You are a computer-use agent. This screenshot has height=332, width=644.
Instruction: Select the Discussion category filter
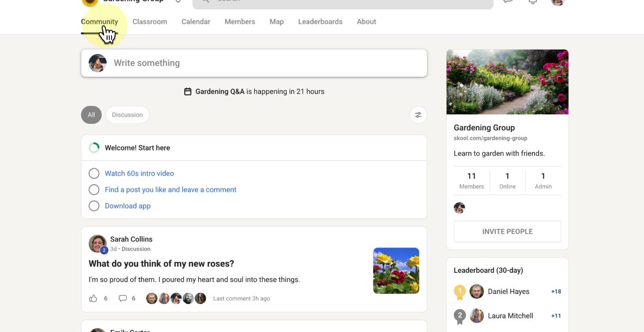pos(127,115)
